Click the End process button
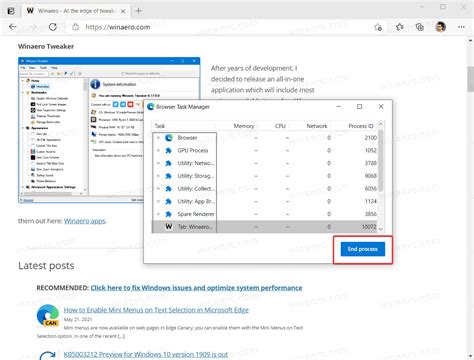This screenshot has width=474, height=360. pos(363,249)
